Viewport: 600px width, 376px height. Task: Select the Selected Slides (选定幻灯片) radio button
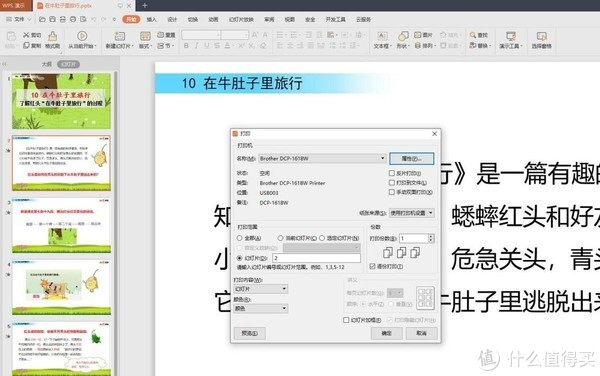pos(322,238)
